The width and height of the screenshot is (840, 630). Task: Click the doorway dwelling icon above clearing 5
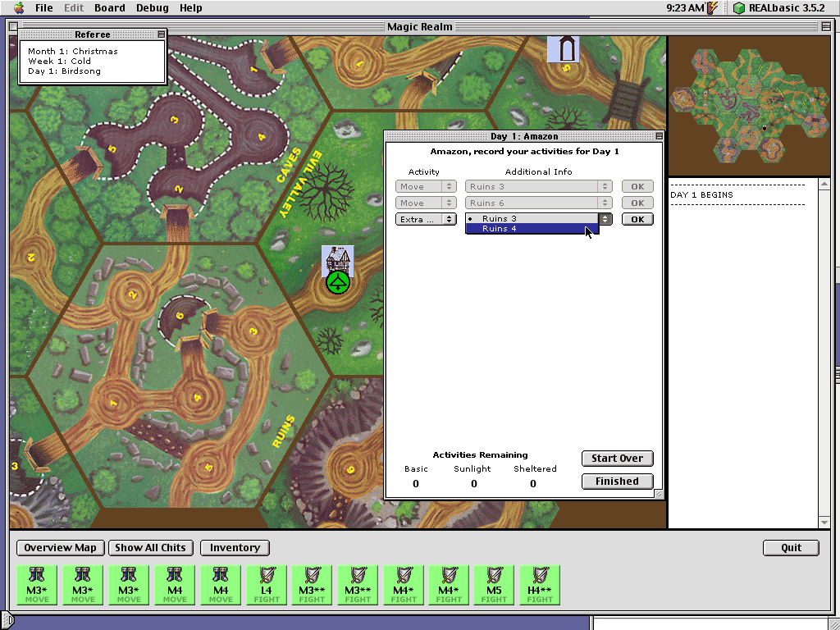coord(563,48)
